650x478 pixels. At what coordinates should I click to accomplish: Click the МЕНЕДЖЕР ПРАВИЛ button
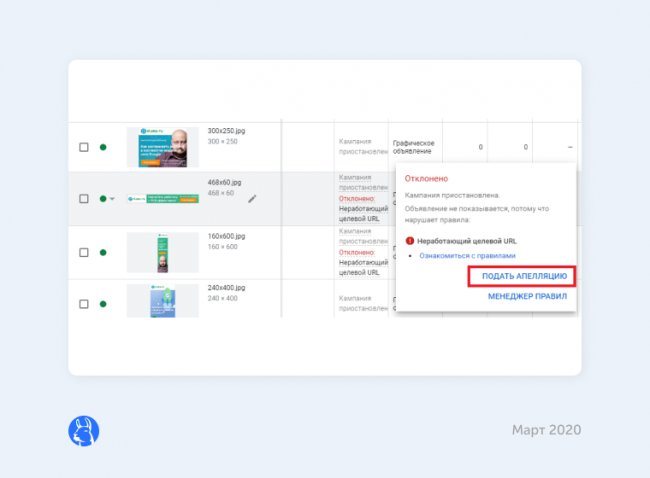click(527, 297)
